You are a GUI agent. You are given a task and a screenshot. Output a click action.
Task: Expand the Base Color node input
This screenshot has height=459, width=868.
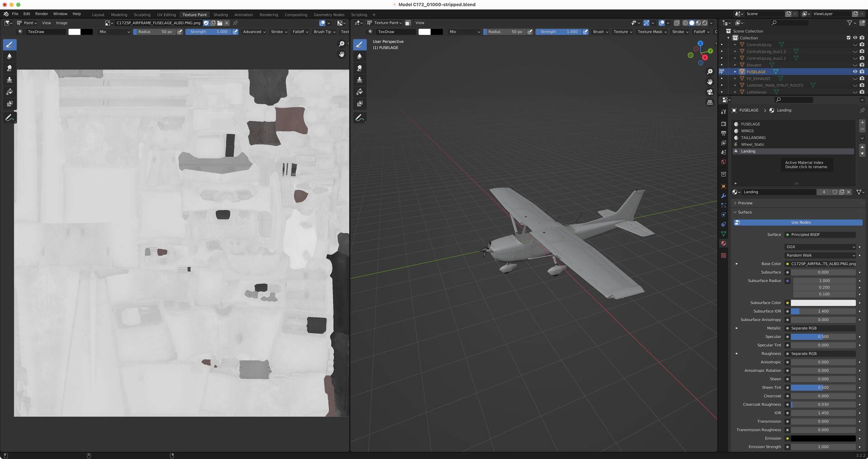pyautogui.click(x=736, y=264)
